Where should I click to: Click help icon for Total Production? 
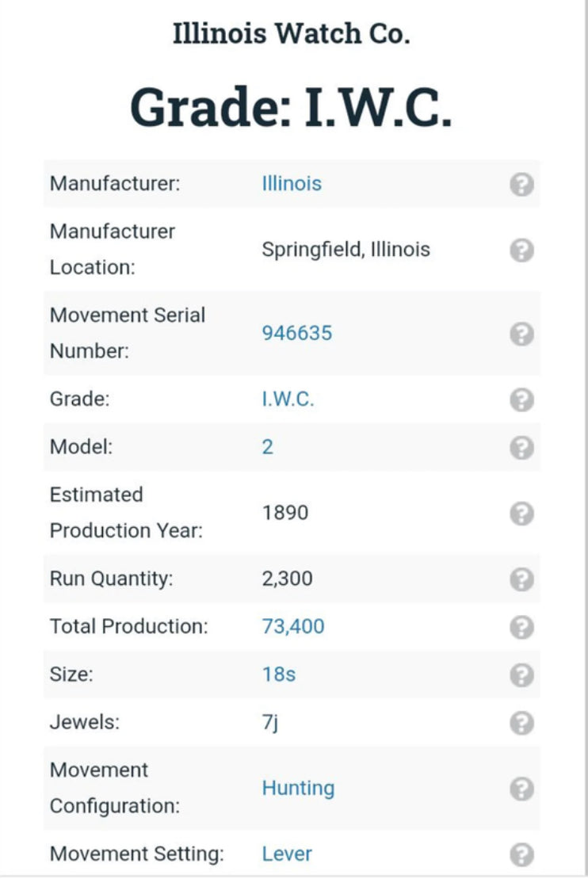tap(521, 627)
